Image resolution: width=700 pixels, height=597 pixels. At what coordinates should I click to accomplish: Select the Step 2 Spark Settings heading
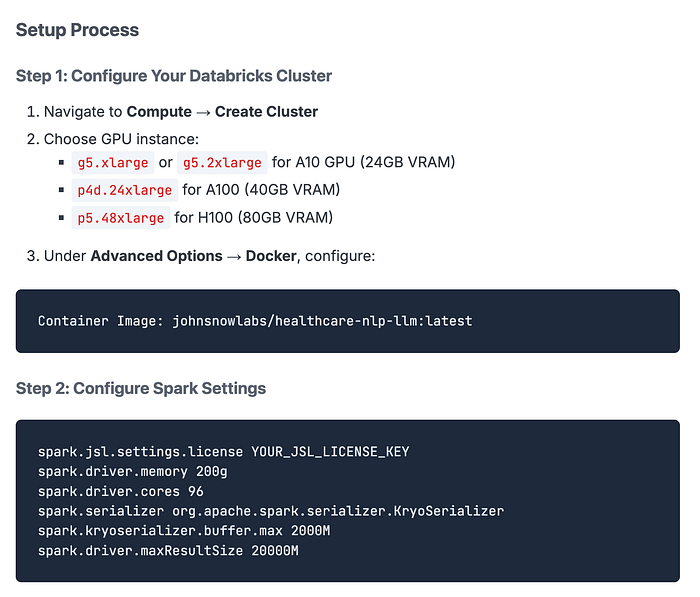point(141,388)
